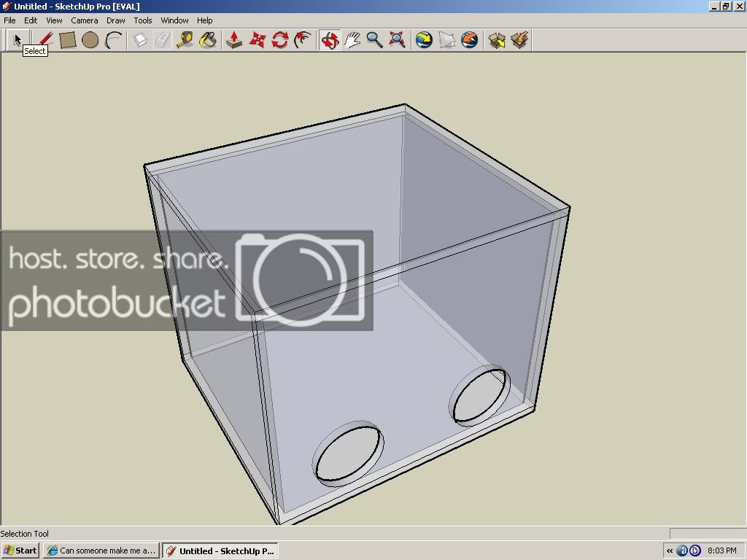Open the File menu
The width and height of the screenshot is (747, 560).
9,20
